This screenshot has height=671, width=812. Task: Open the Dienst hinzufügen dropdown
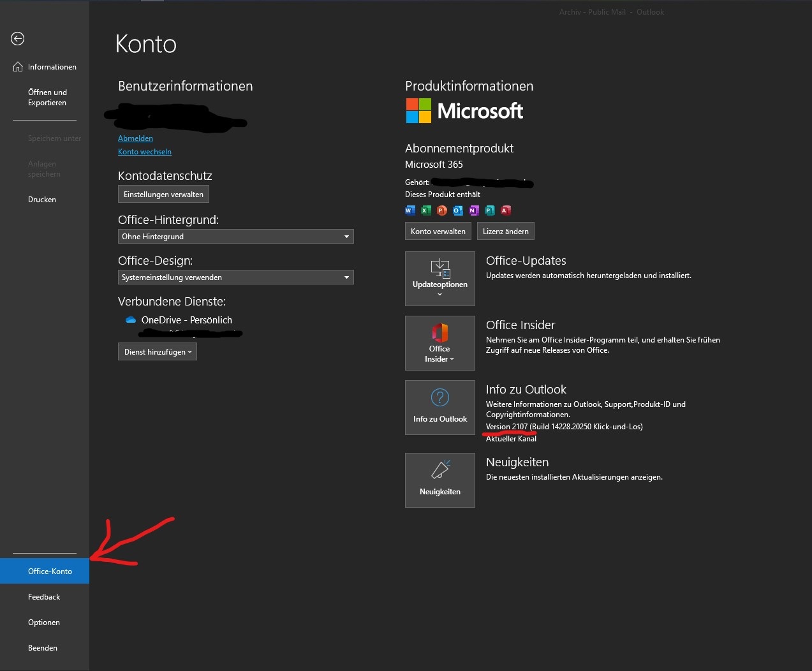[157, 351]
